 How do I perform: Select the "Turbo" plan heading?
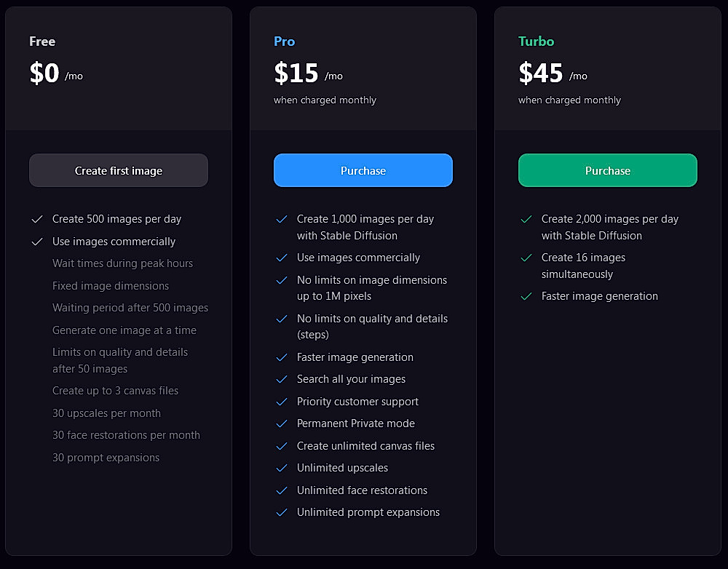coord(536,41)
